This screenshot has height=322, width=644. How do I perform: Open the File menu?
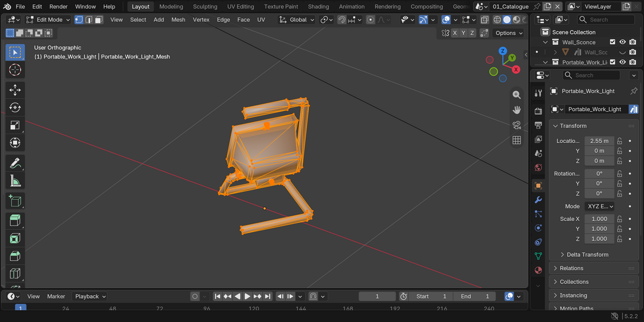tap(20, 6)
